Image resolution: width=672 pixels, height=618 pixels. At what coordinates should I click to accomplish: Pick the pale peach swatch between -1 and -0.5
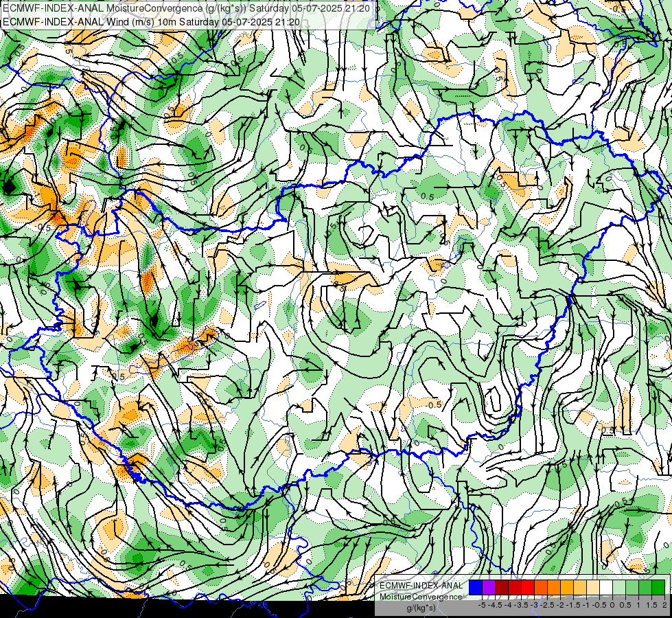click(593, 587)
